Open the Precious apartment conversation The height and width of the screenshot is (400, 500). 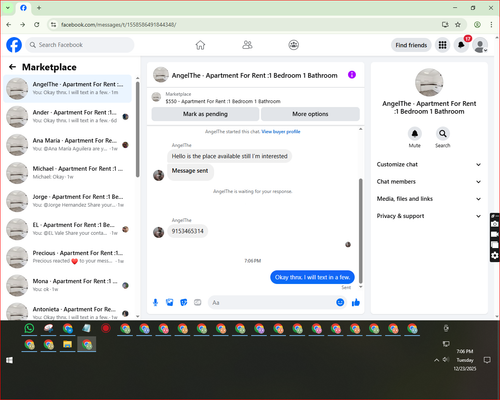tap(68, 257)
